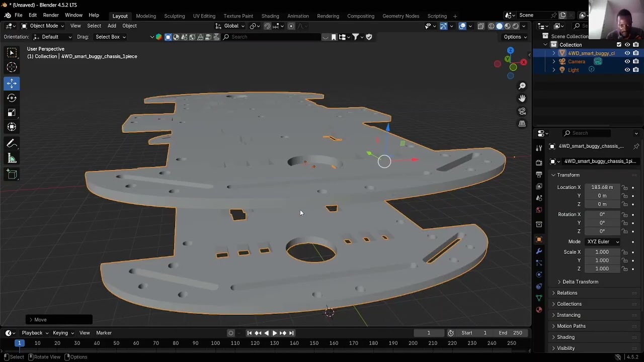
Task: Toggle Collection exclude checkbox
Action: tap(619, 45)
